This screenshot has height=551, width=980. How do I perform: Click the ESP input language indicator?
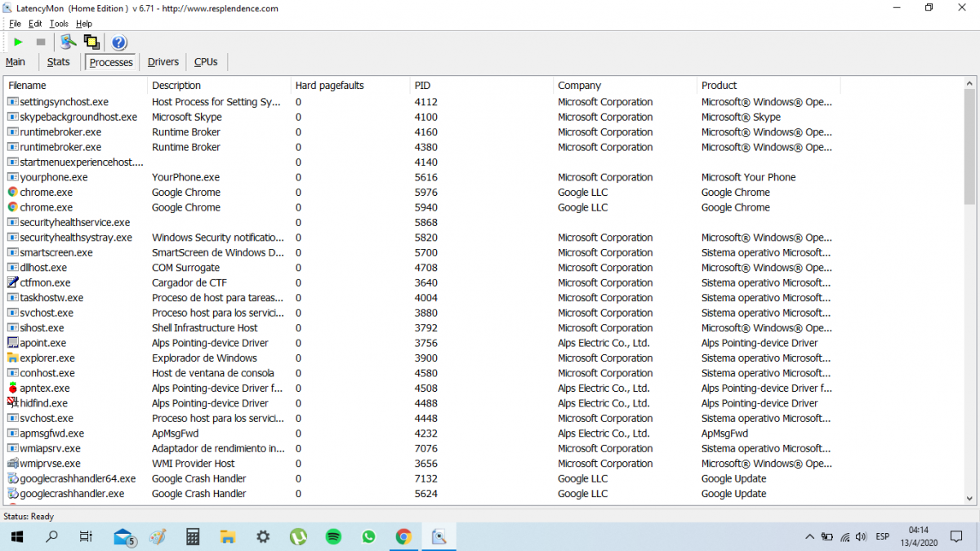coord(883,536)
